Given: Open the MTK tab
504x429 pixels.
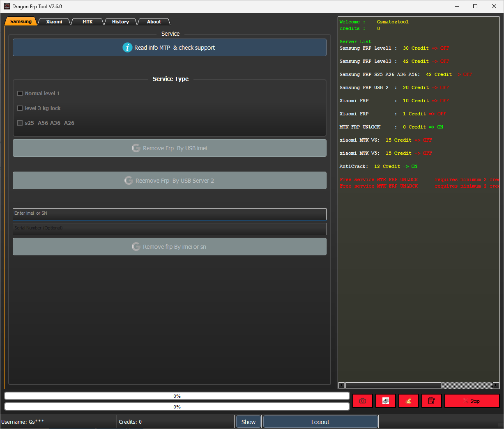Looking at the screenshot, I should click(87, 22).
